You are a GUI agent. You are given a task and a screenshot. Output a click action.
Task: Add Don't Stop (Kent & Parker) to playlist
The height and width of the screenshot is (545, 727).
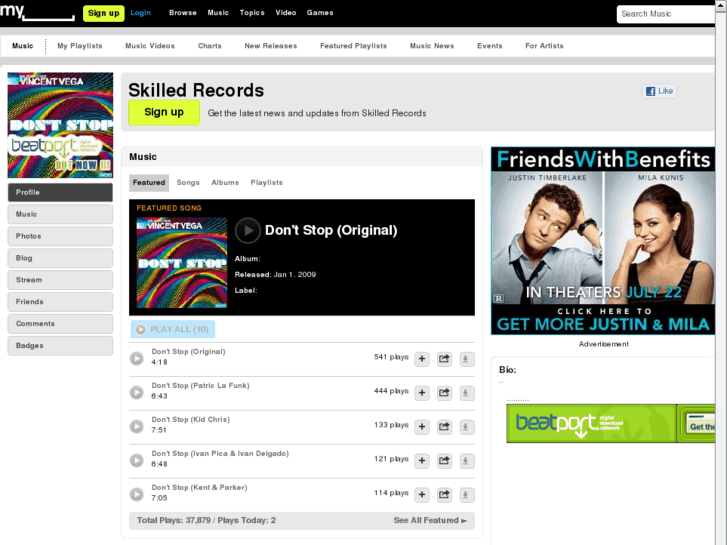click(x=422, y=495)
